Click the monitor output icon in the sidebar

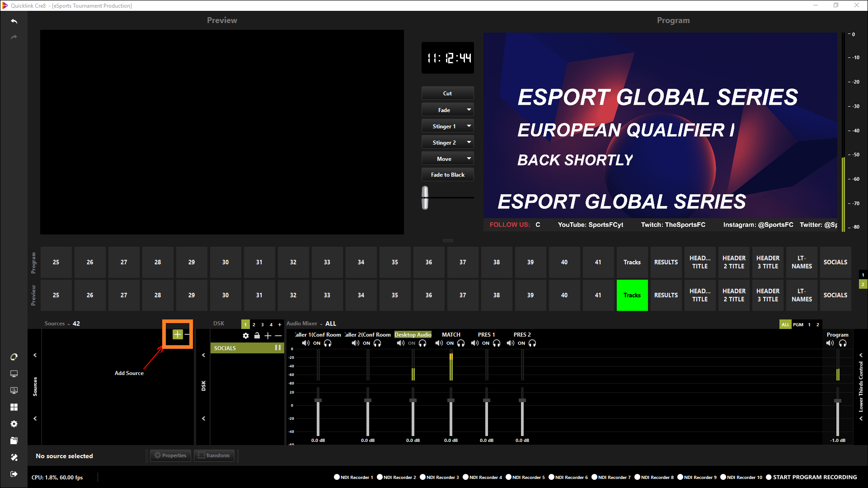[14, 374]
